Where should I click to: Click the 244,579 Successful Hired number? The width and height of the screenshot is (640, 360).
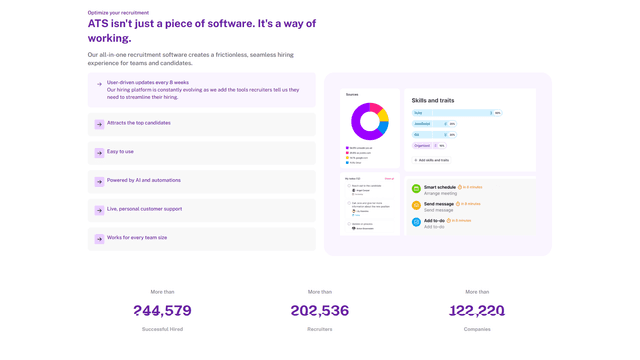tap(162, 311)
